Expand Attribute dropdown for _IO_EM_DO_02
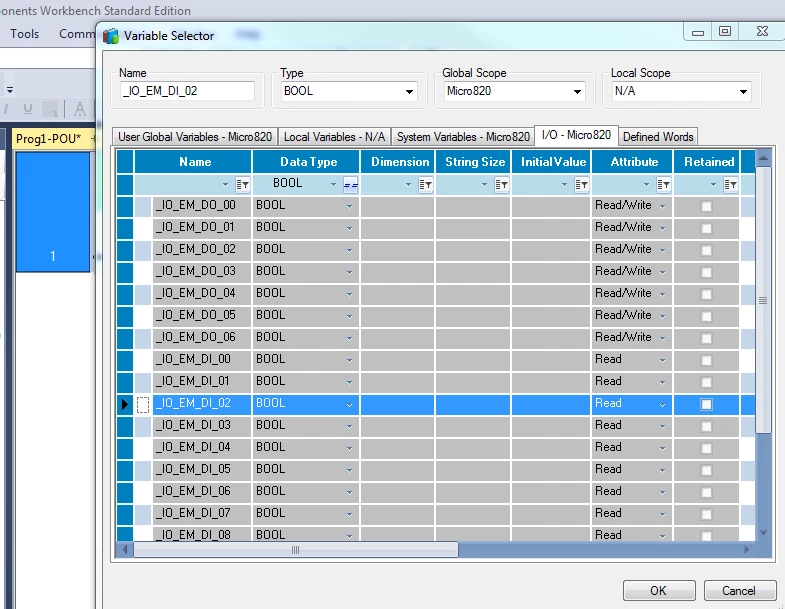The image size is (785, 609). [662, 250]
